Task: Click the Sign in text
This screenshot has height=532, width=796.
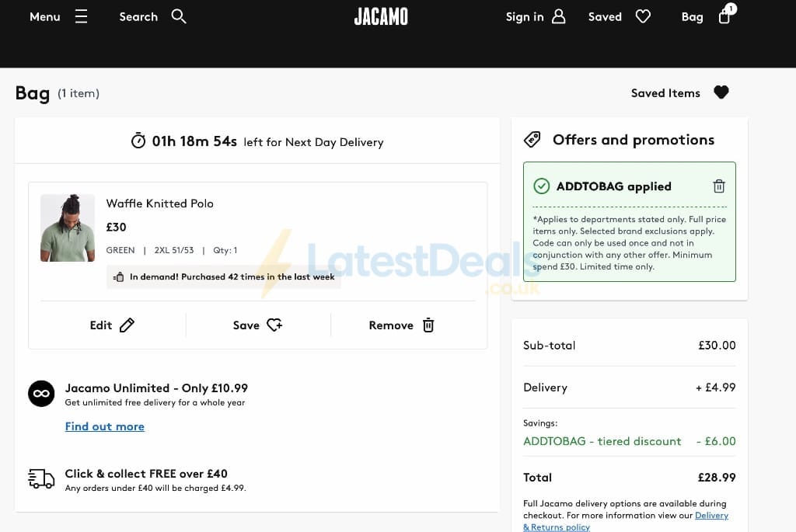Action: pyautogui.click(x=525, y=17)
